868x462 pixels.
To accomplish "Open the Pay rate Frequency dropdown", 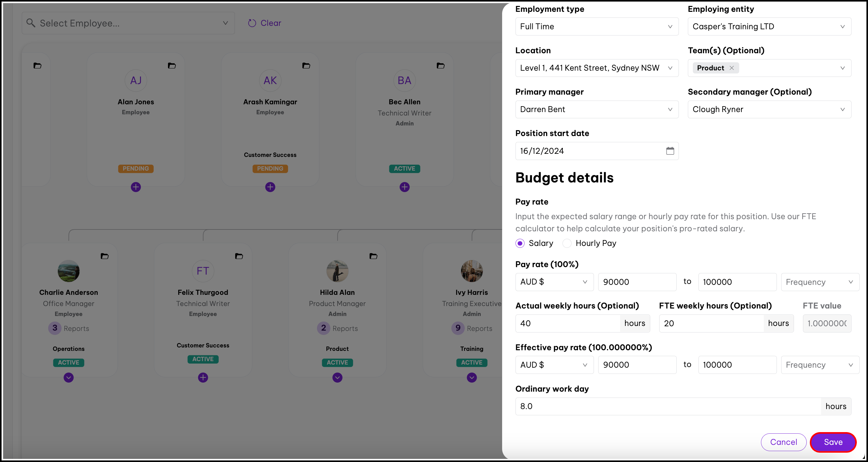I will point(819,282).
